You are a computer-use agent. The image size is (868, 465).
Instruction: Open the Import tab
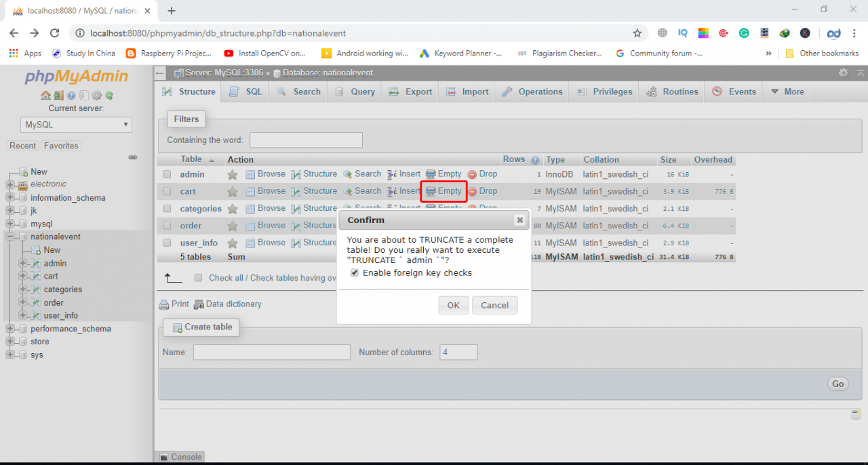tap(467, 92)
